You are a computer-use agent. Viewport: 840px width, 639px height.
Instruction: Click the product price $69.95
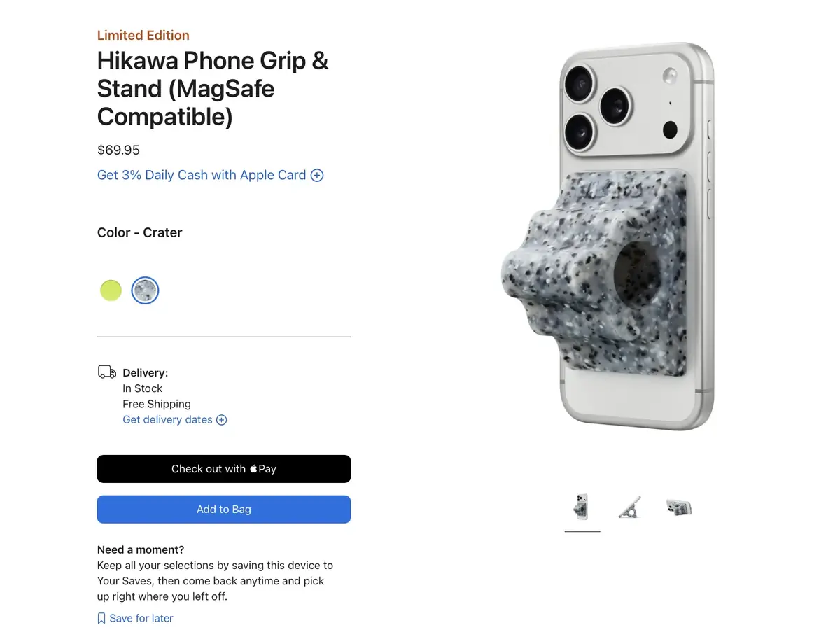[x=118, y=150]
